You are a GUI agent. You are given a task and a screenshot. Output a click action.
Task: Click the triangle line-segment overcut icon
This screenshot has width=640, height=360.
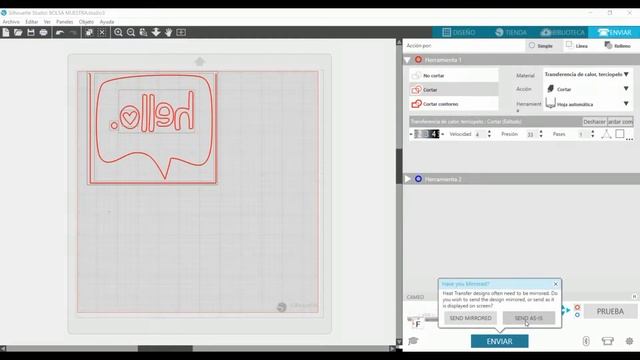[606, 134]
